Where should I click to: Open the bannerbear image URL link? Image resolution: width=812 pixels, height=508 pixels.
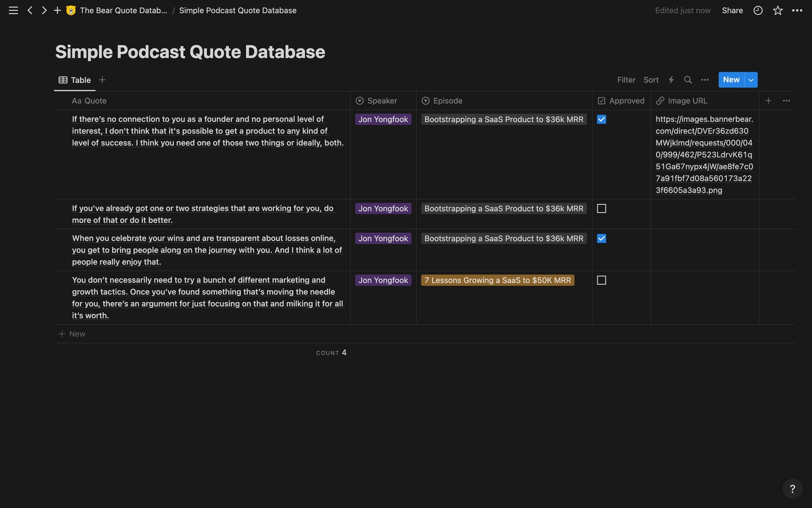pos(704,154)
